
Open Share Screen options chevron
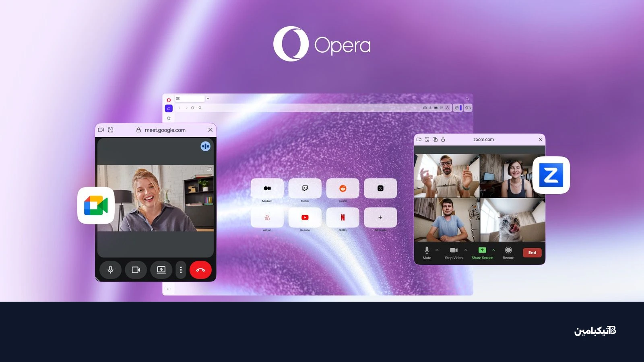pos(493,250)
